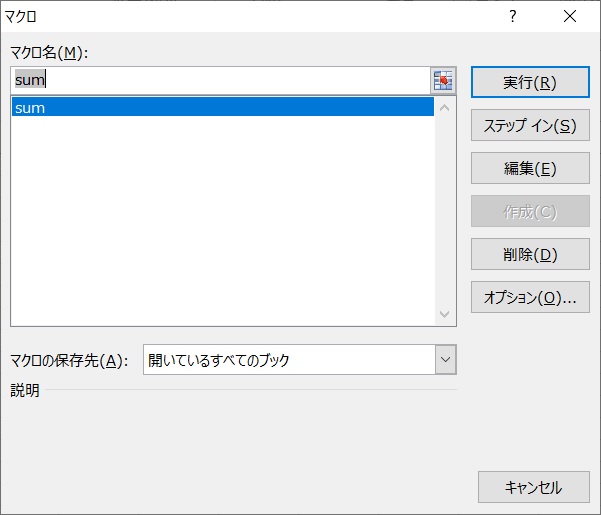
Task: Click the macro list scroll up arrow
Action: [445, 108]
